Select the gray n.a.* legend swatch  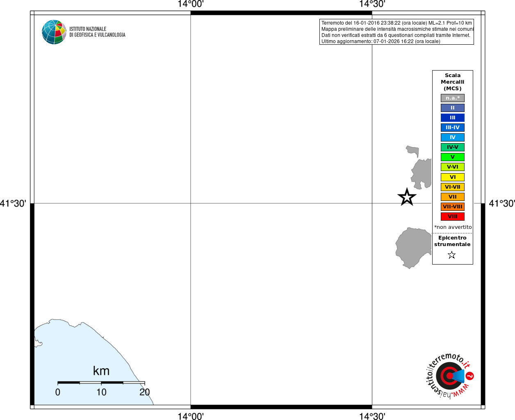[x=453, y=98]
